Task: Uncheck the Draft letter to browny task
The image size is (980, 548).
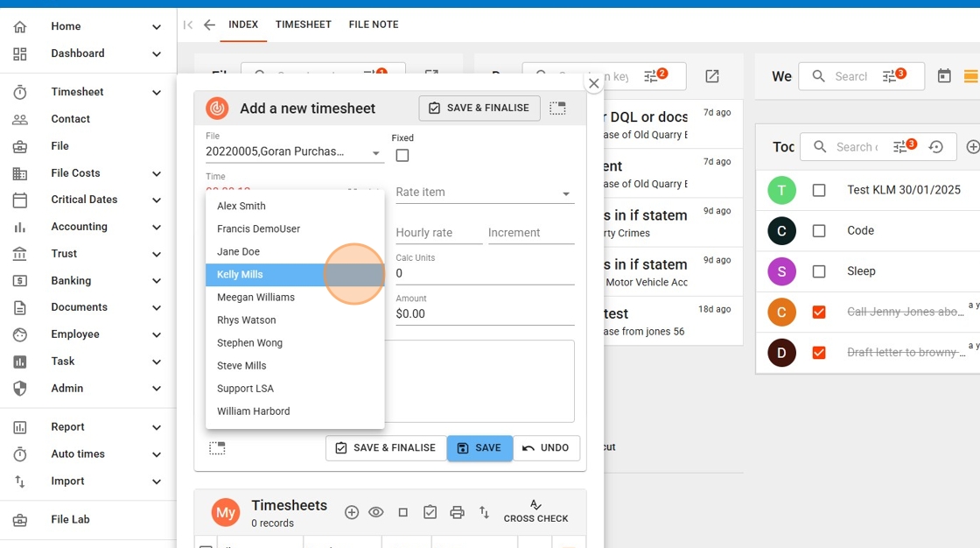Action: coord(819,353)
